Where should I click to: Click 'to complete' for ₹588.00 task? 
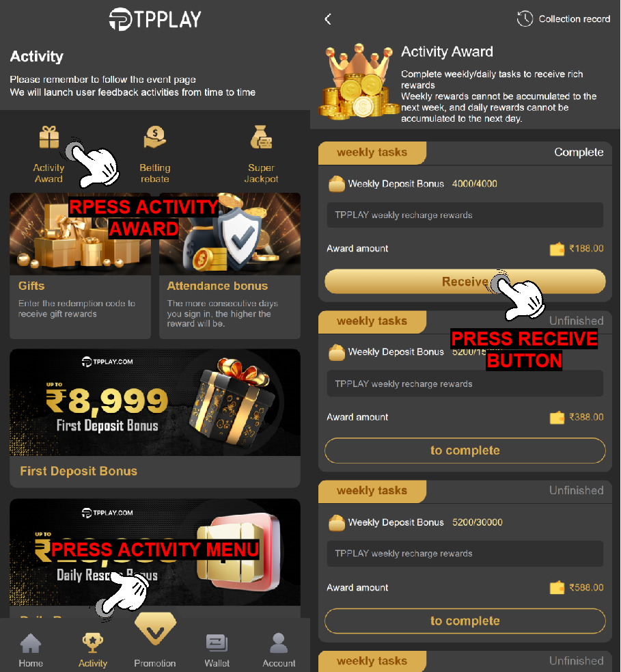pyautogui.click(x=465, y=621)
